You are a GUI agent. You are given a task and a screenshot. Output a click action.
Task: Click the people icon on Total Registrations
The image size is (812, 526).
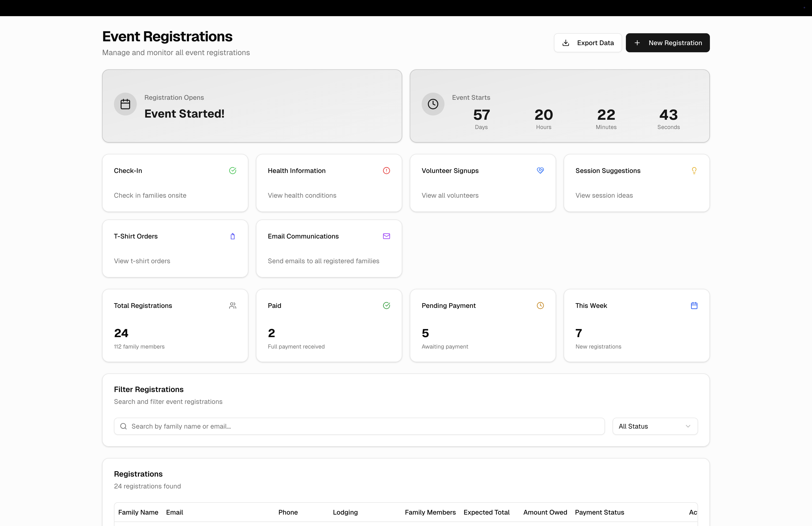pyautogui.click(x=233, y=306)
